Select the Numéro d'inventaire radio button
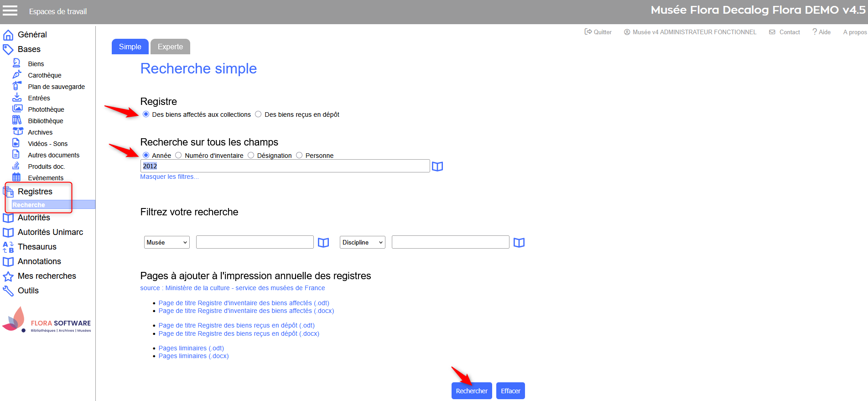Viewport: 868px width, 401px height. pos(179,156)
